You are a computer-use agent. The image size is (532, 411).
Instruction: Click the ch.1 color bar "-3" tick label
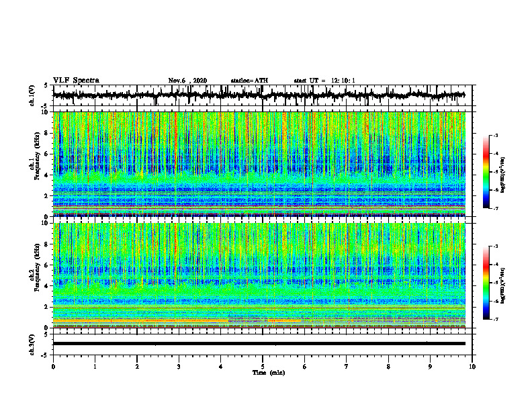496,135
